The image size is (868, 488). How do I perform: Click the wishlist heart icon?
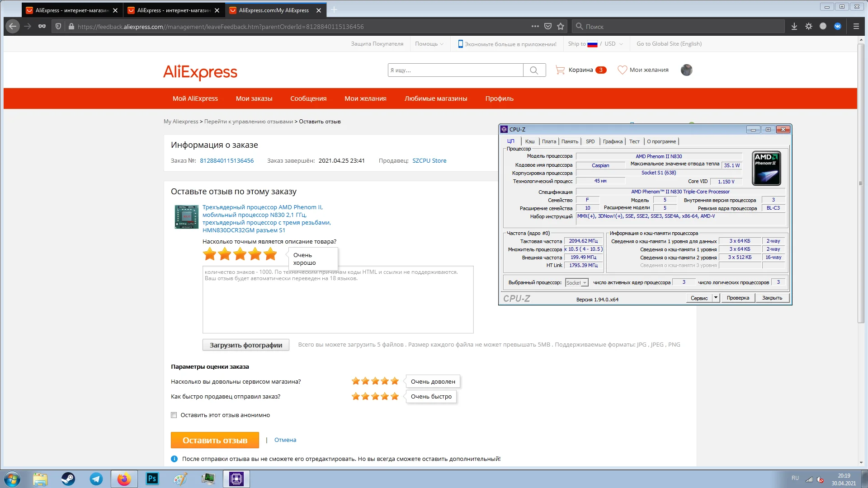click(622, 70)
